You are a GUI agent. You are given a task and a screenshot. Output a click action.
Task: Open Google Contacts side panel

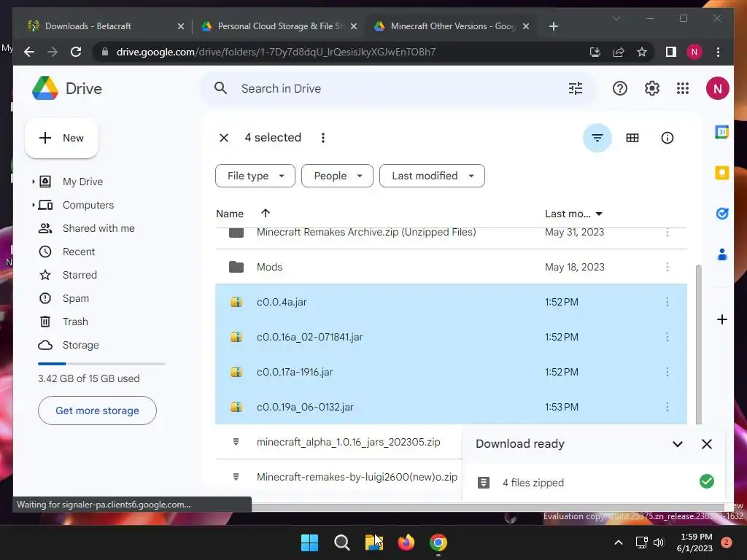(721, 254)
